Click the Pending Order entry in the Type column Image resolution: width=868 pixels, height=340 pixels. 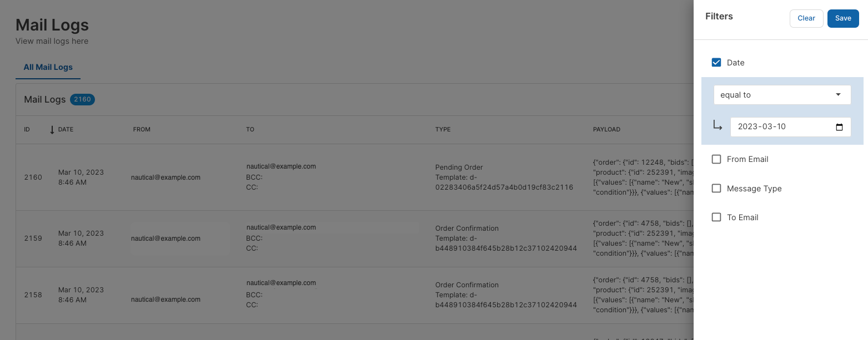459,167
